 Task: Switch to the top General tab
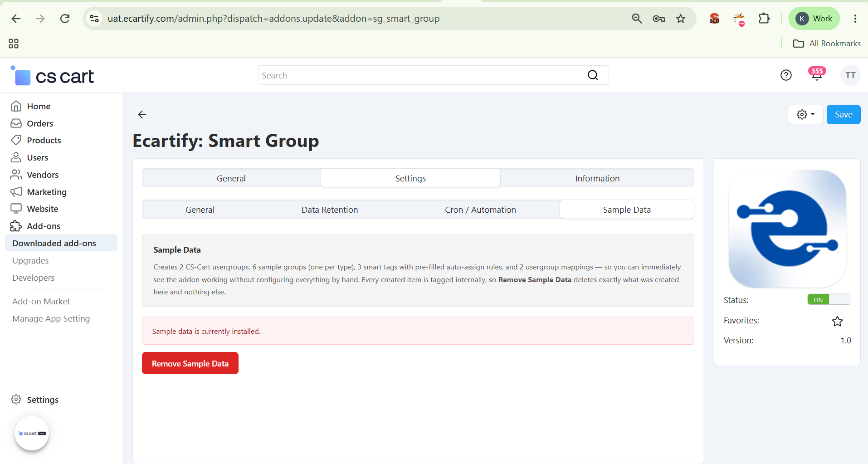pos(231,178)
